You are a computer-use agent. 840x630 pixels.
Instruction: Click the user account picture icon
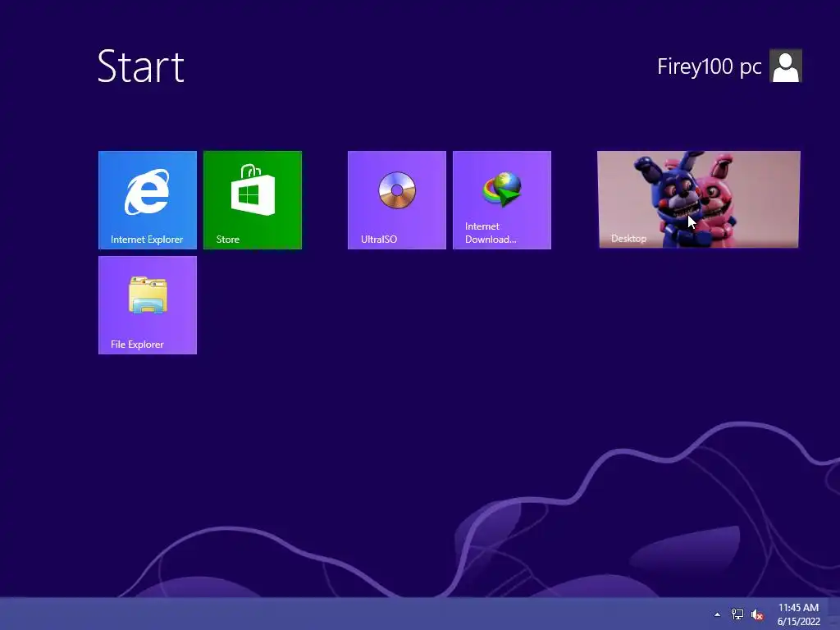tap(785, 66)
